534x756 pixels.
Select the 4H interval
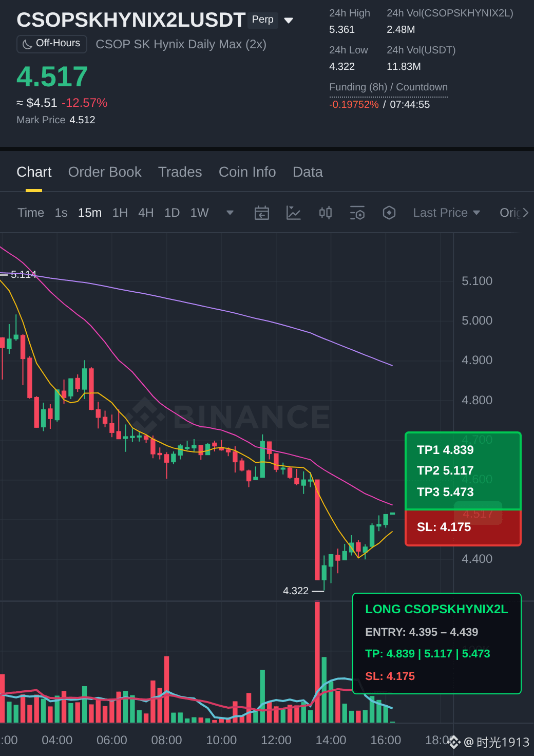tap(146, 213)
